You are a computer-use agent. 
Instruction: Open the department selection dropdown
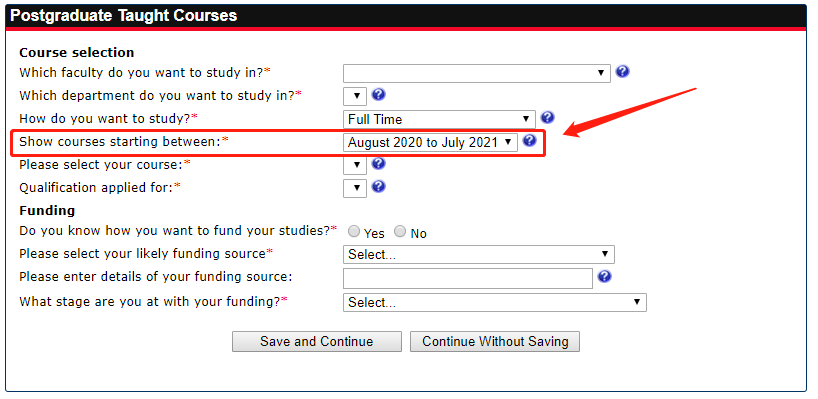(355, 96)
